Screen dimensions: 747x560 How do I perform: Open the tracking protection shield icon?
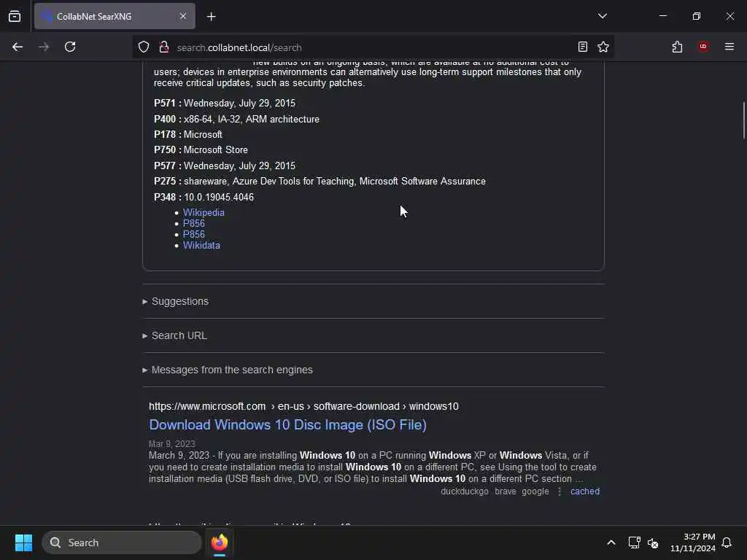point(144,47)
